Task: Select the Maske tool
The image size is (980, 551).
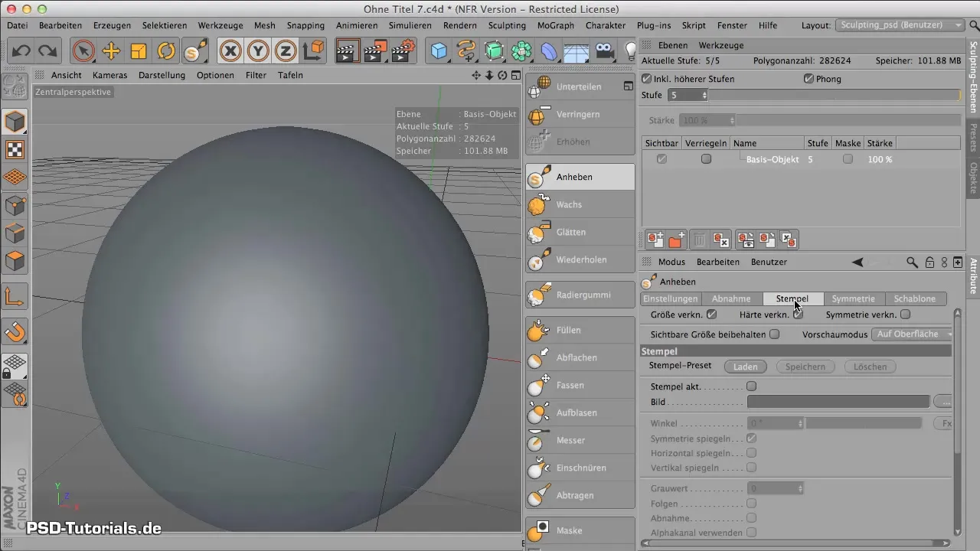Action: 580,530
